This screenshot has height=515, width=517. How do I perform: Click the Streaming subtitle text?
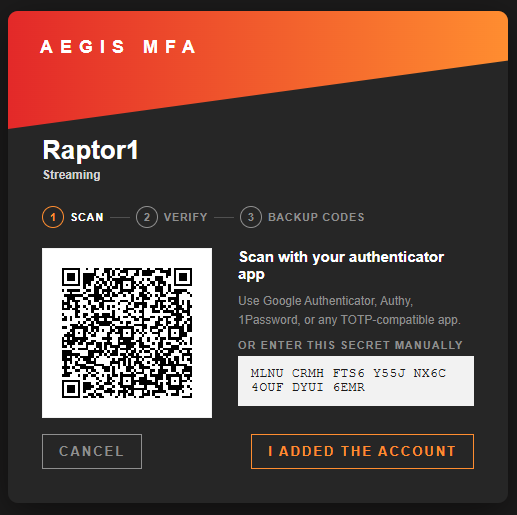(72, 175)
